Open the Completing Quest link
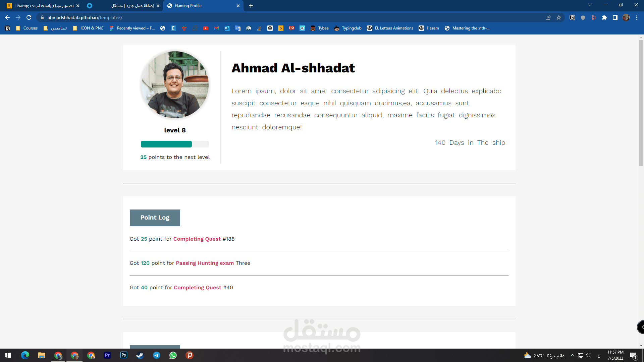This screenshot has width=644, height=362. click(x=197, y=239)
